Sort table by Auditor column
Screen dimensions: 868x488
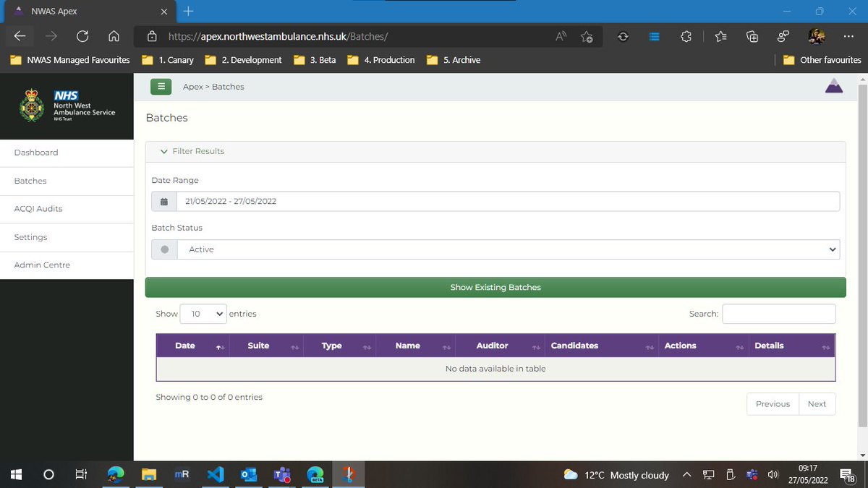pos(501,346)
